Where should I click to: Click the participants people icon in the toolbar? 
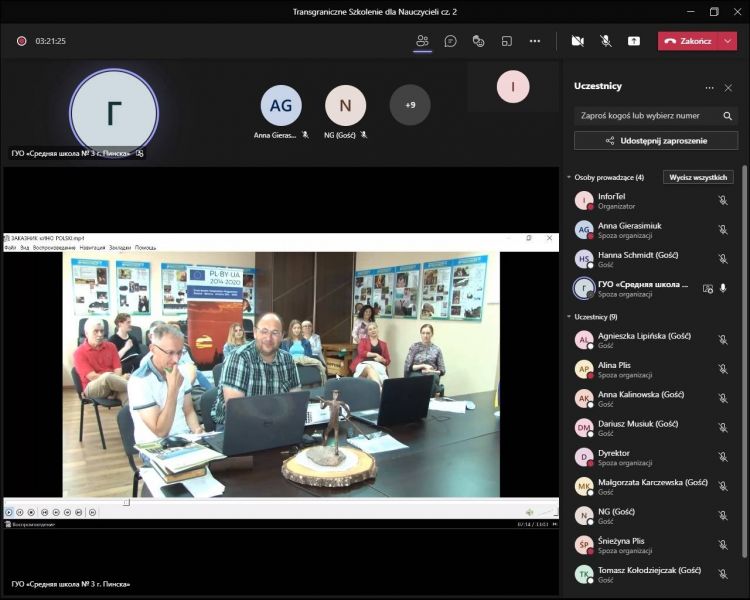point(422,41)
